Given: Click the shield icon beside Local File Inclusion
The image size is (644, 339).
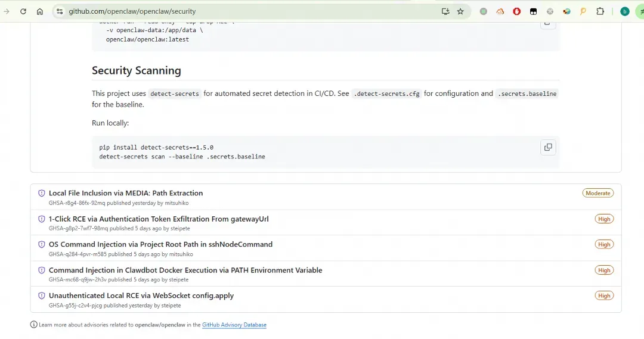Looking at the screenshot, I should [42, 194].
